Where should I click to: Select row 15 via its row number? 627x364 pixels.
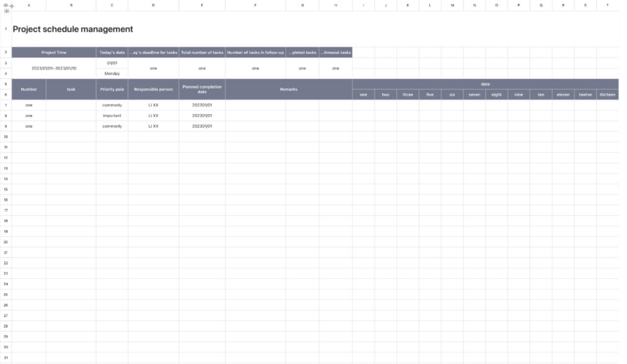pos(6,189)
